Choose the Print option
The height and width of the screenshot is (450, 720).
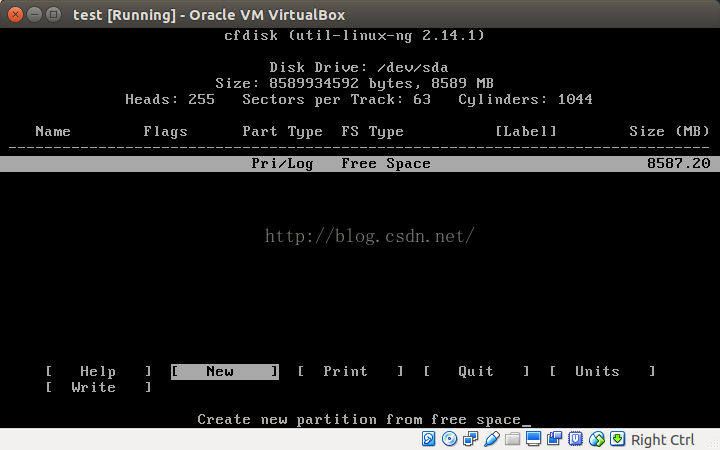coord(351,371)
